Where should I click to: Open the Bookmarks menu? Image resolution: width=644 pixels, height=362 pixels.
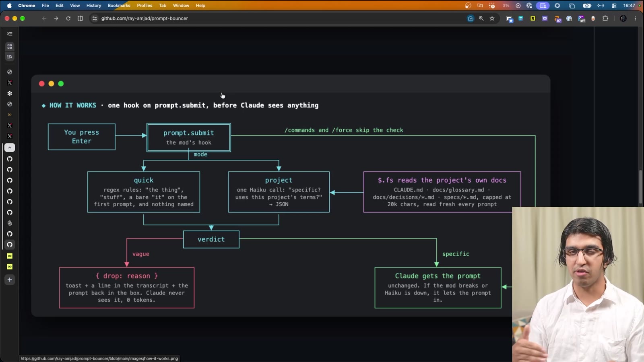tap(119, 6)
